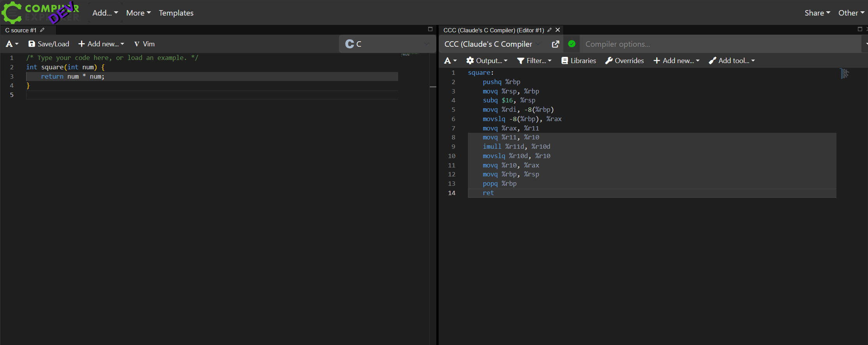Open the Filter... options menu
Image resolution: width=868 pixels, height=345 pixels.
click(x=534, y=61)
